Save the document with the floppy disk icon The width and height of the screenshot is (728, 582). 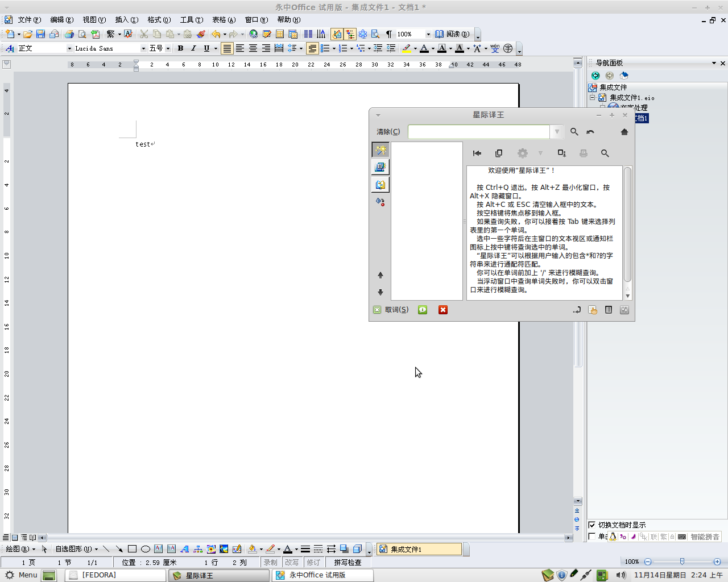pyautogui.click(x=40, y=34)
